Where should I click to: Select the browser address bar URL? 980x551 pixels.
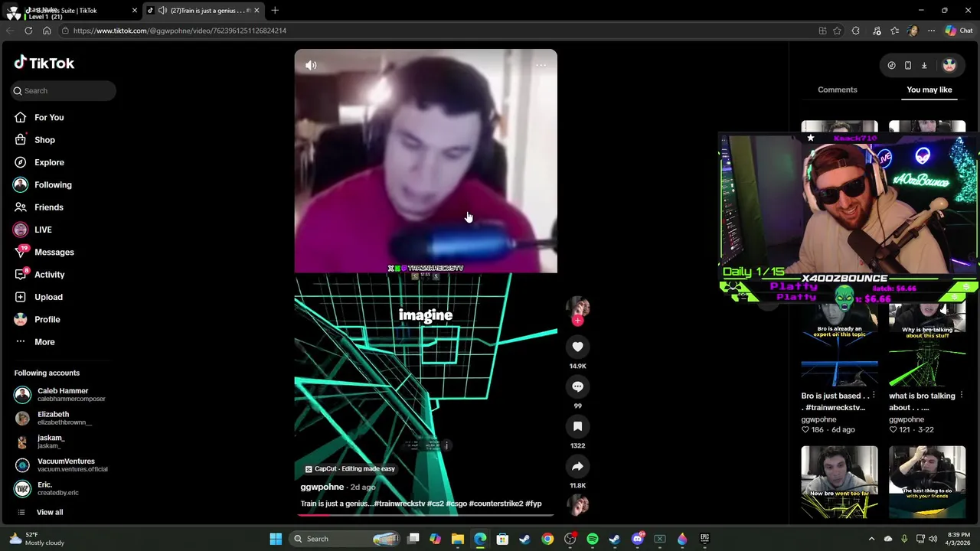click(x=180, y=31)
